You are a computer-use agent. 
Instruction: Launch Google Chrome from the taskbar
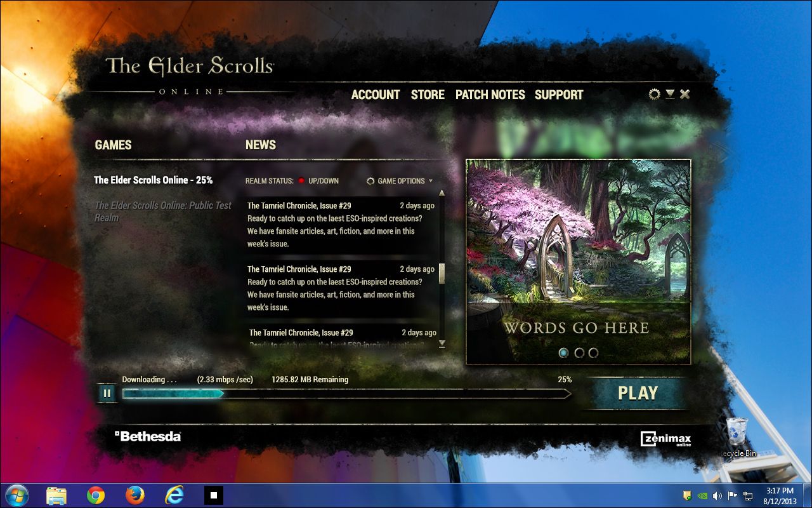coord(96,495)
